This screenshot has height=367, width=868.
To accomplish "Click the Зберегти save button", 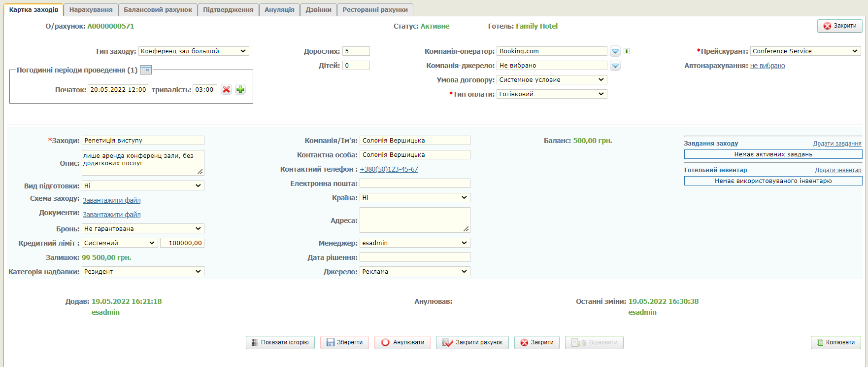I will click(344, 342).
